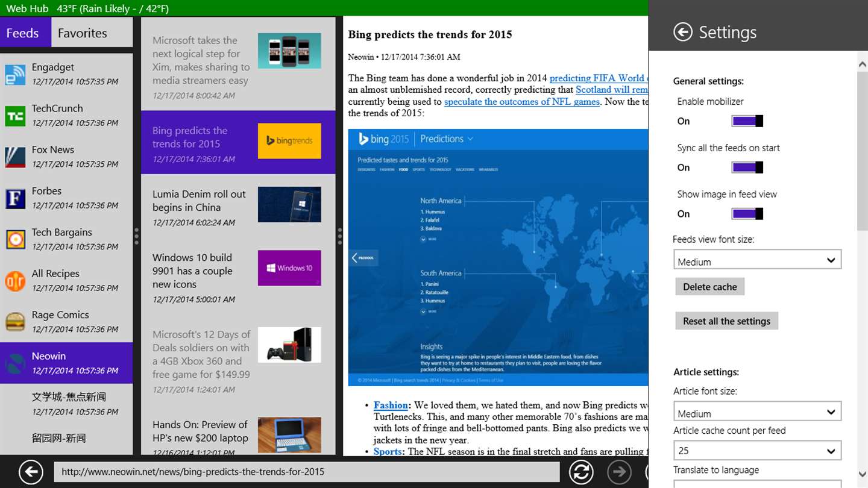Open 'Lumia Denim roll out begins in China' article
The image size is (868, 488).
pyautogui.click(x=238, y=207)
